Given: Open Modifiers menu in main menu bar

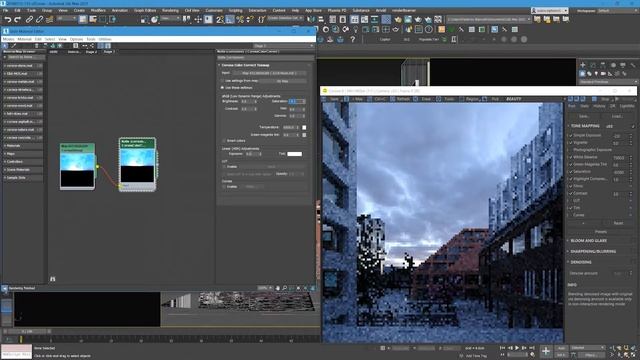Looking at the screenshot, I should click(x=98, y=10).
